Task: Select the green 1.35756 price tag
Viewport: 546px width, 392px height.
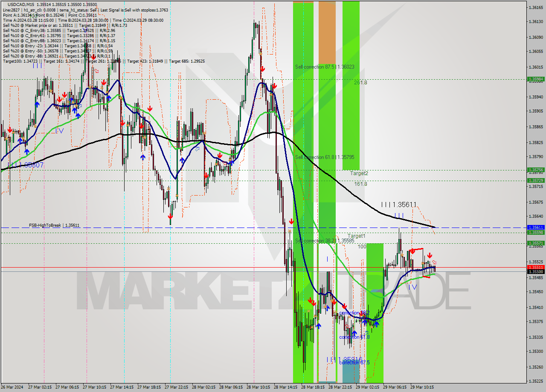Action: pos(536,170)
